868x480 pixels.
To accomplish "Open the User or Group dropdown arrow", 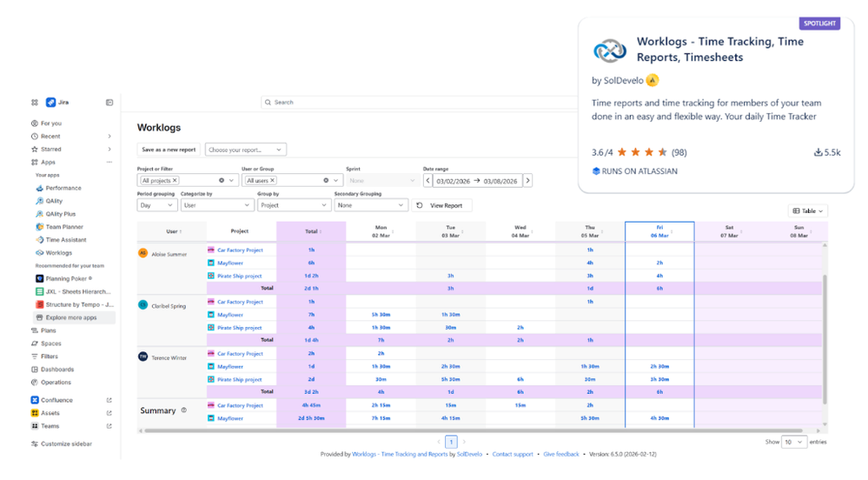I will pyautogui.click(x=336, y=181).
